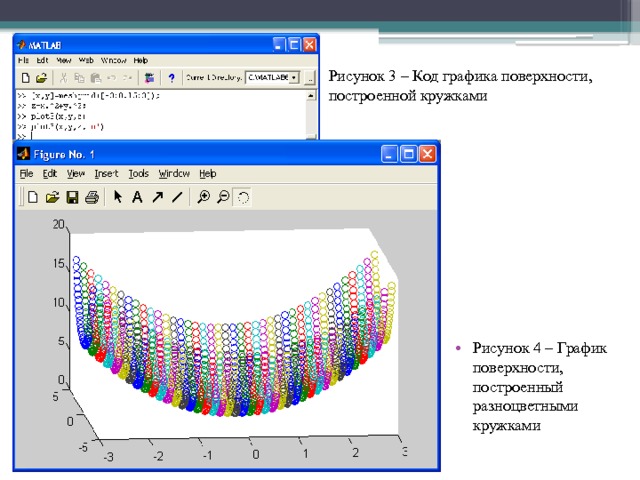Image resolution: width=640 pixels, height=480 pixels.
Task: Click New Figure icon in Figure No. 1 toolbar
Action: (x=33, y=198)
